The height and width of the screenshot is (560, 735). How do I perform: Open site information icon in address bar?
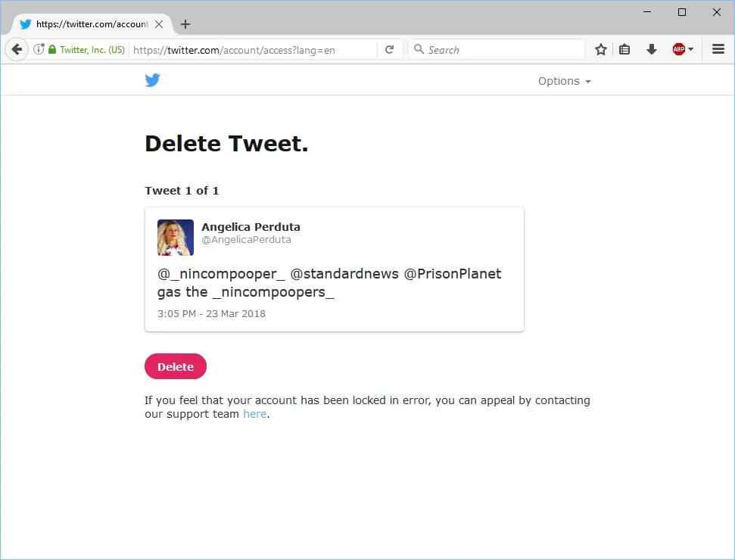pos(39,49)
